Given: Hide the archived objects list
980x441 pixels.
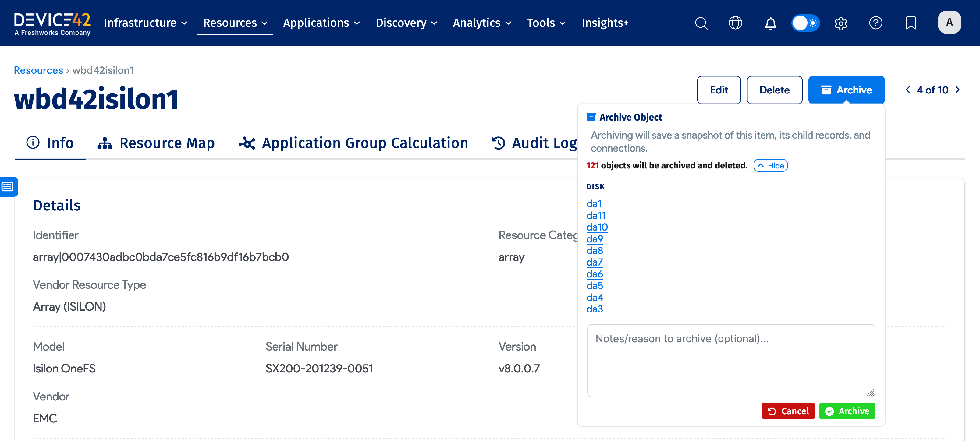Looking at the screenshot, I should pos(770,165).
